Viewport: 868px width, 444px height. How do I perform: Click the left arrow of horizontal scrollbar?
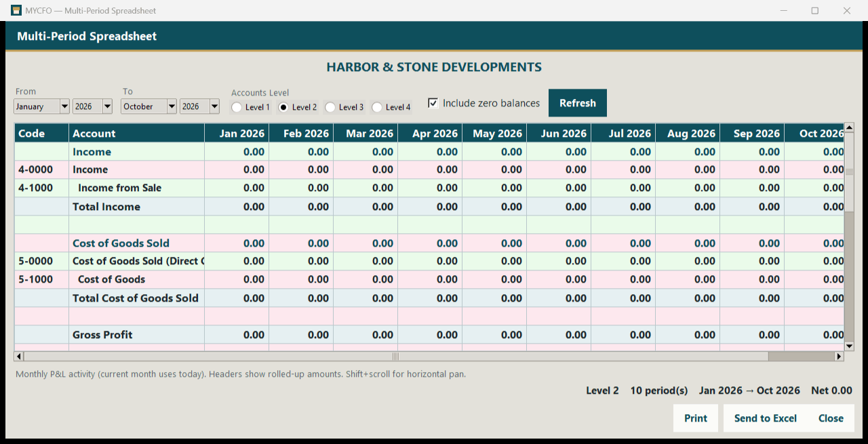coord(18,356)
